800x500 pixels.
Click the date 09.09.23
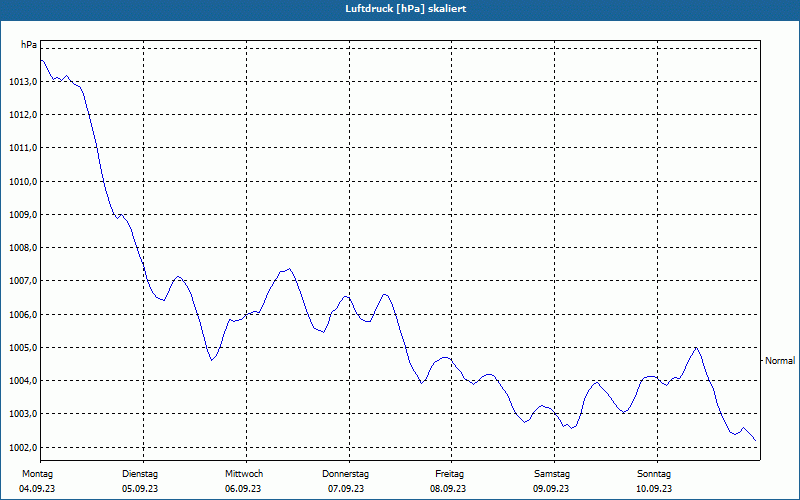tap(551, 489)
